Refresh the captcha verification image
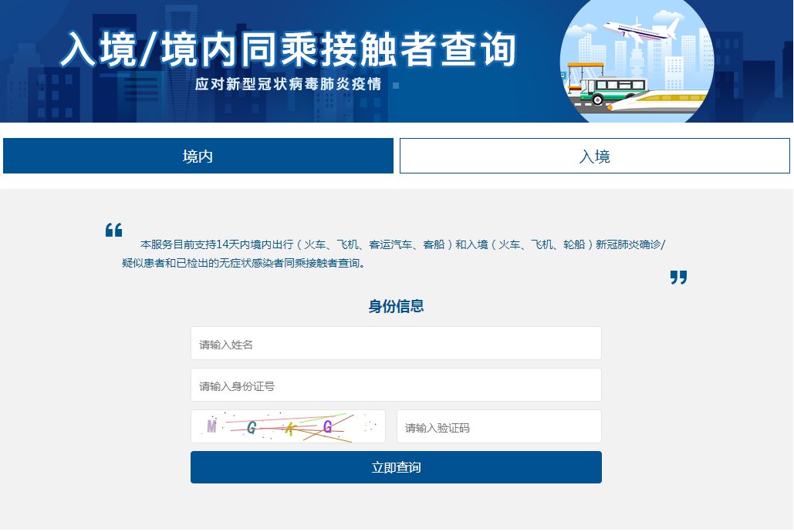The height and width of the screenshot is (532, 794). click(x=288, y=427)
